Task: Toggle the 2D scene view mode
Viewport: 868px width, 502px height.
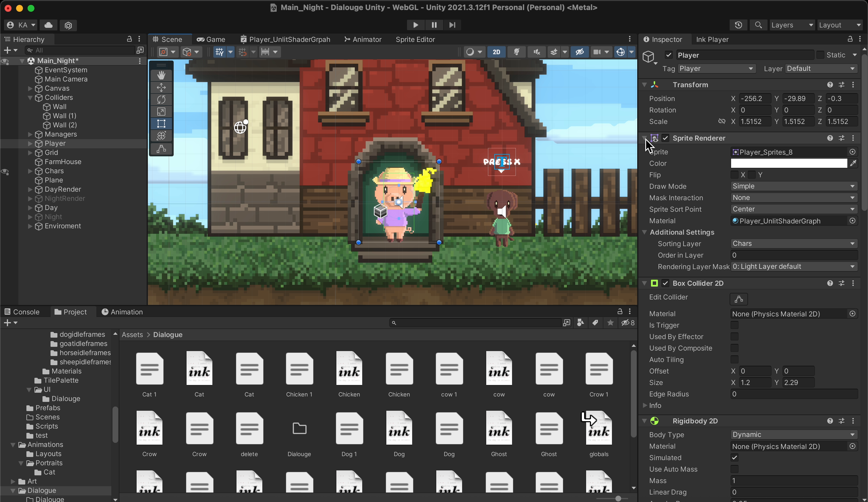Action: (x=496, y=52)
